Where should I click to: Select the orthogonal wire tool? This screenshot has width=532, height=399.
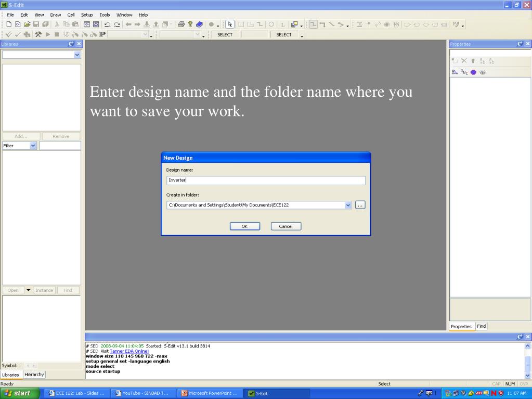313,24
